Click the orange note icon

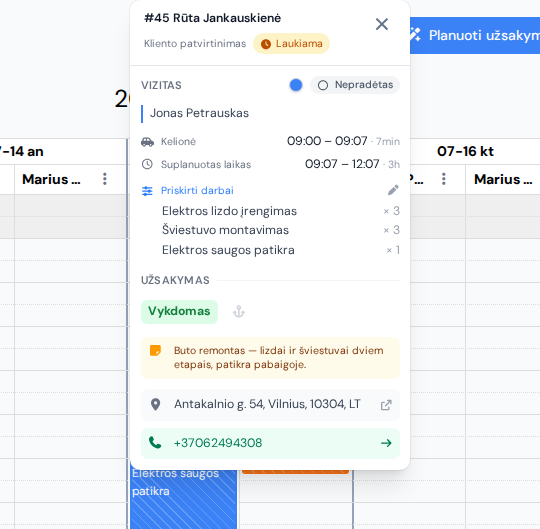tap(155, 351)
